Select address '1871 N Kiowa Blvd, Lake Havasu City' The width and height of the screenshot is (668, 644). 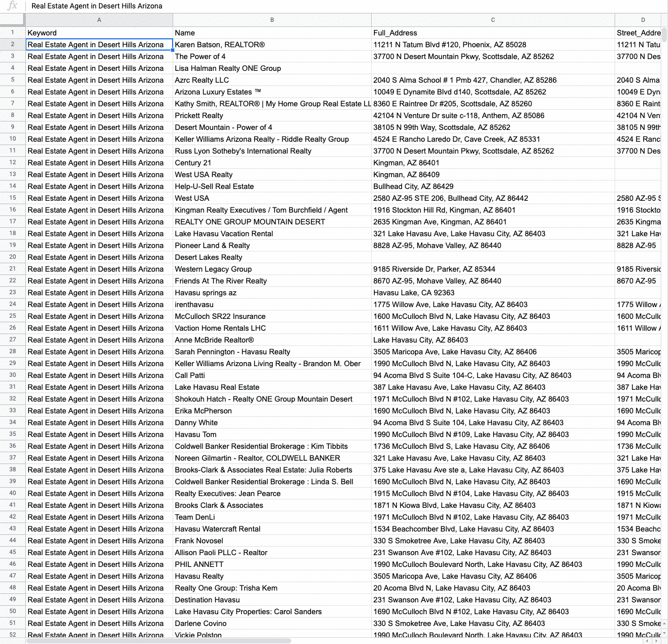pos(493,505)
